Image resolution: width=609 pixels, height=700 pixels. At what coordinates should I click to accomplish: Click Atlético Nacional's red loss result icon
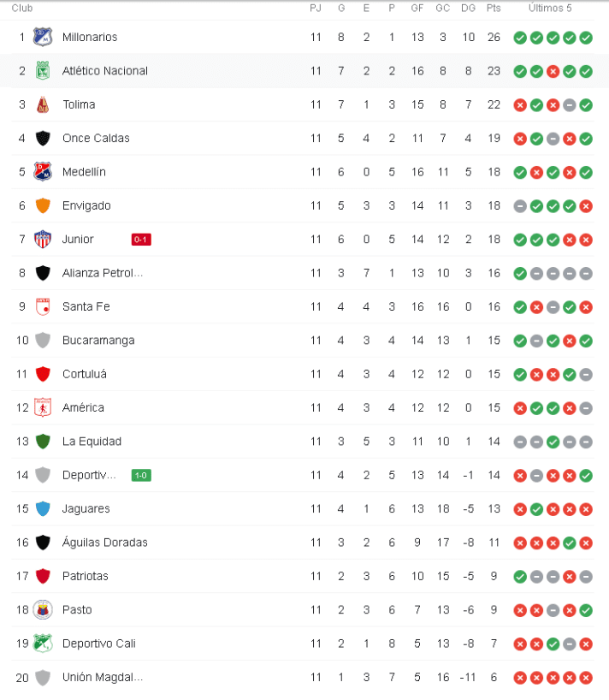pyautogui.click(x=553, y=71)
